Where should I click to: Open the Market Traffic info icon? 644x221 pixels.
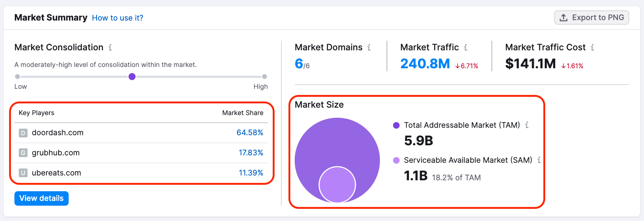466,47
